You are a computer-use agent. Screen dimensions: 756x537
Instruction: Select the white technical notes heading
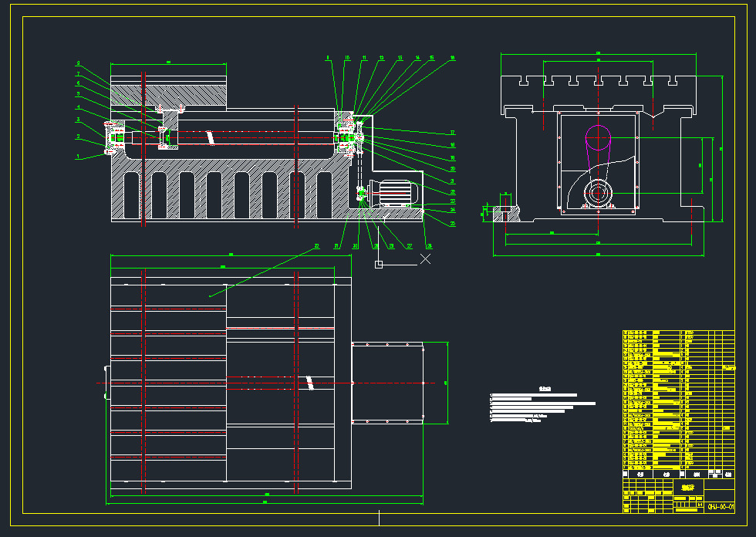tap(545, 389)
